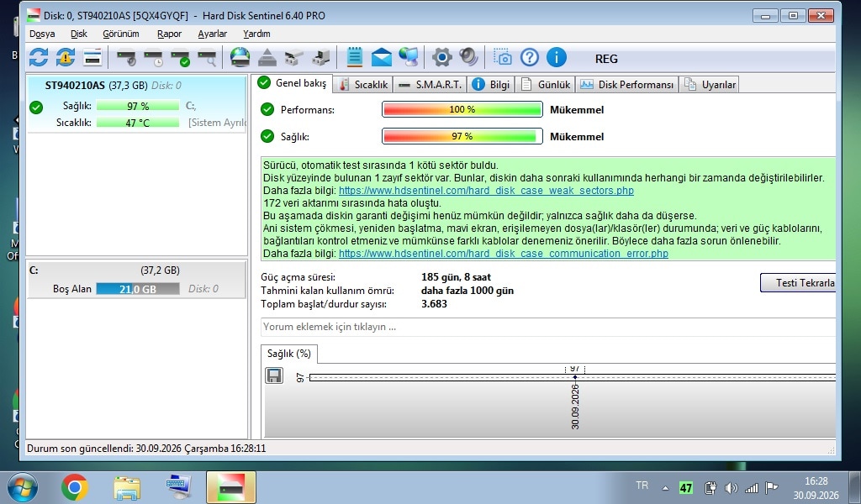Click the disk with clock toolbar icon
Image resolution: width=861 pixels, height=504 pixels.
(154, 57)
